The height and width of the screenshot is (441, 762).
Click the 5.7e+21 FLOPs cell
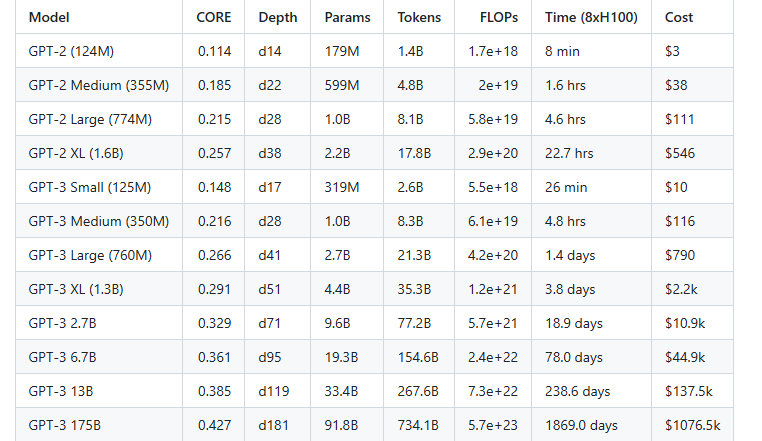(x=493, y=323)
